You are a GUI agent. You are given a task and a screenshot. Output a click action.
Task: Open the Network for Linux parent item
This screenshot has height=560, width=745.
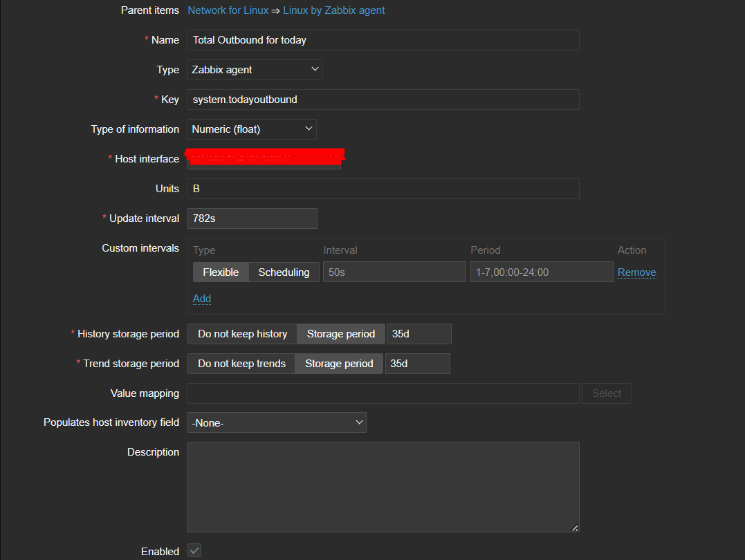[228, 10]
